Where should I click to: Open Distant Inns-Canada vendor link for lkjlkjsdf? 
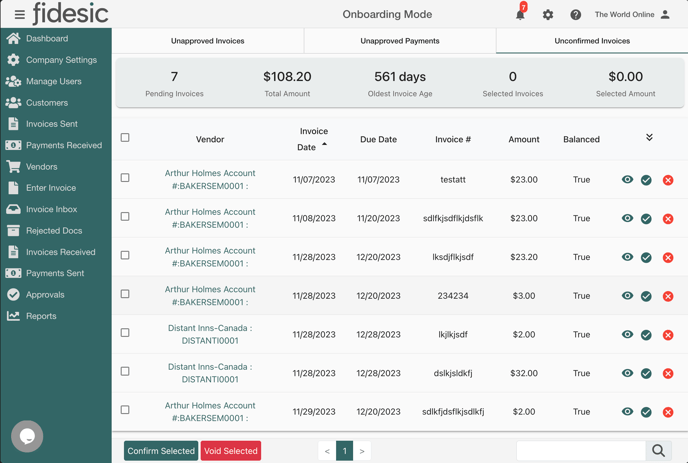[x=210, y=334]
